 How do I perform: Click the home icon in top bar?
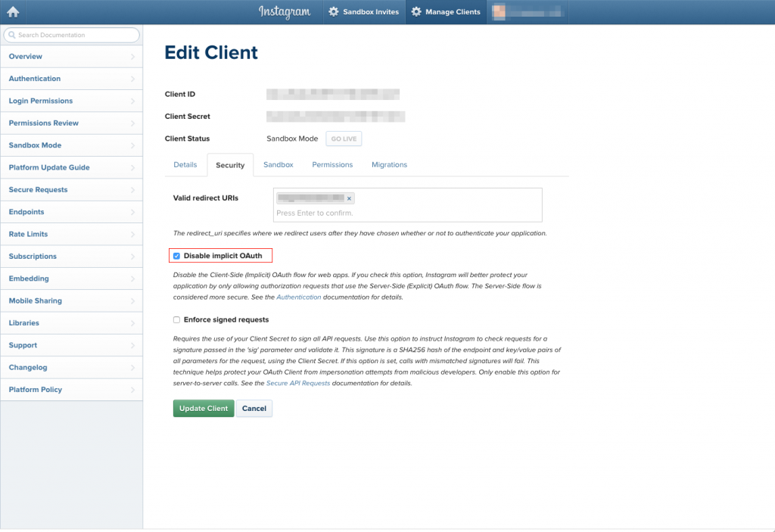pyautogui.click(x=13, y=11)
